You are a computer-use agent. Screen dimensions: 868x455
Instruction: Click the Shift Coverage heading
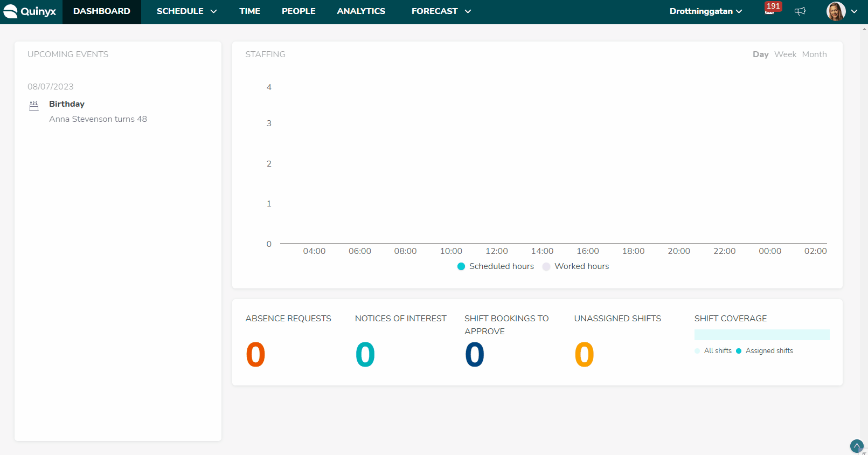point(731,319)
